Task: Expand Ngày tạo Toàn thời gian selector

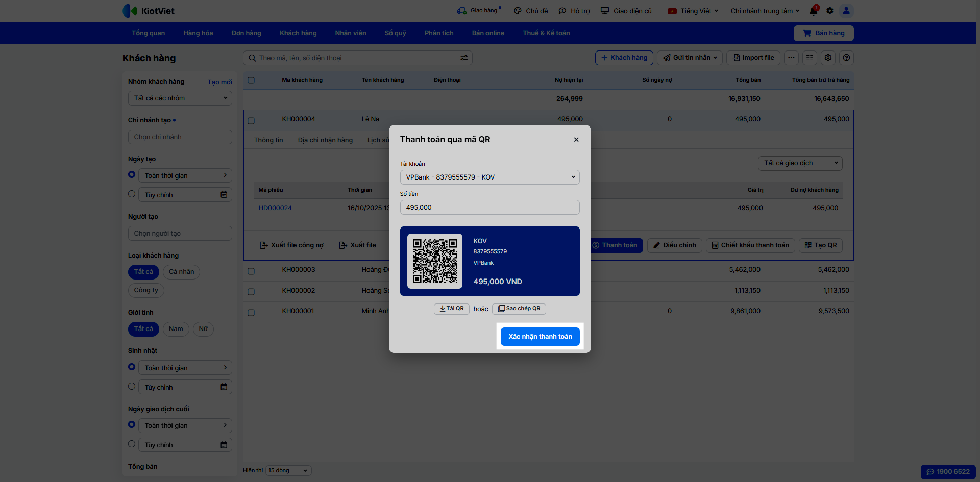Action: pyautogui.click(x=185, y=176)
